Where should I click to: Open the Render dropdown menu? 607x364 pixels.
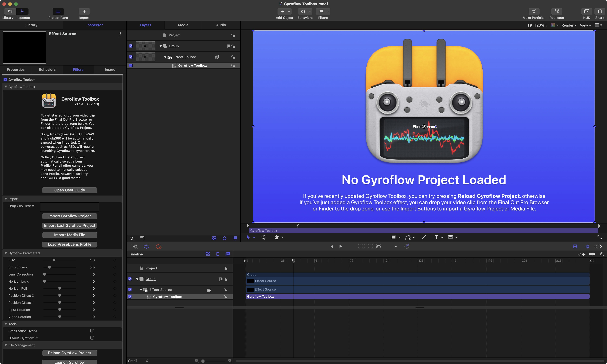569,25
